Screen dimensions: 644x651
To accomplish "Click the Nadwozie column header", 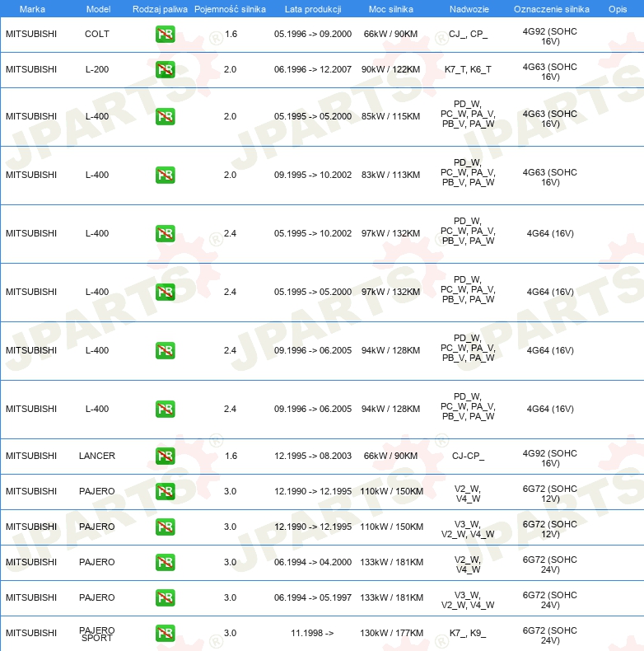I will (469, 9).
